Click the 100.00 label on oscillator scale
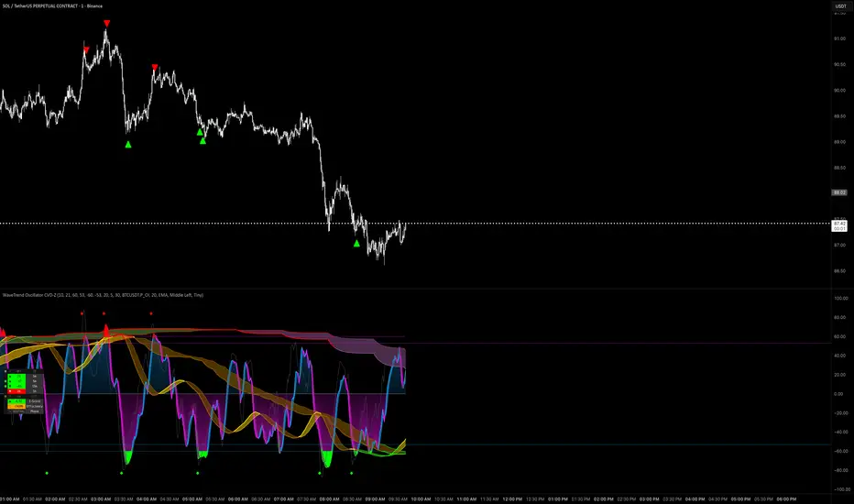Viewport: 854px width, 504px height. [839, 299]
